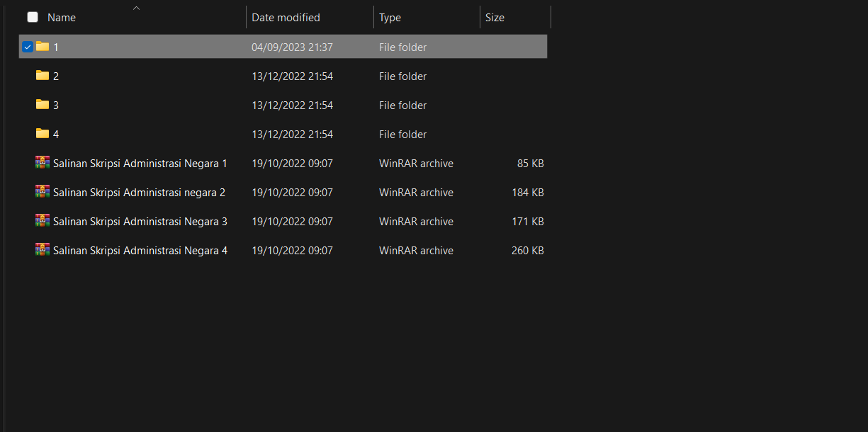
Task: Sort the list by Size column
Action: 495,18
